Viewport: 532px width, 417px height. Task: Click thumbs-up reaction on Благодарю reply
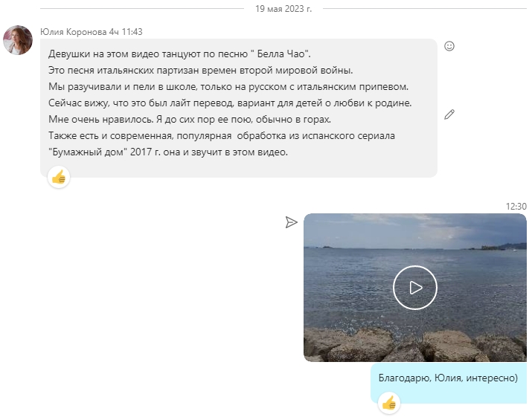pos(389,403)
